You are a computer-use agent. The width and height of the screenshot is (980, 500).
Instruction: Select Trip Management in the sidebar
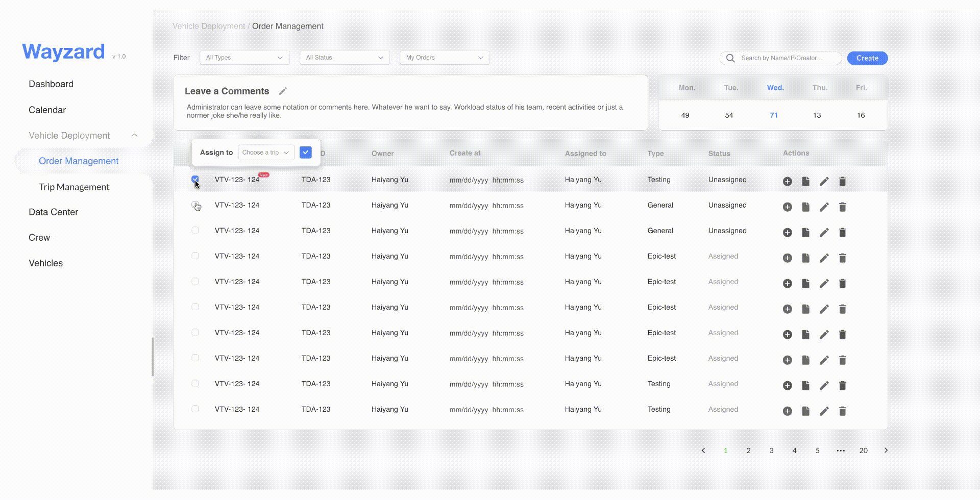click(74, 187)
